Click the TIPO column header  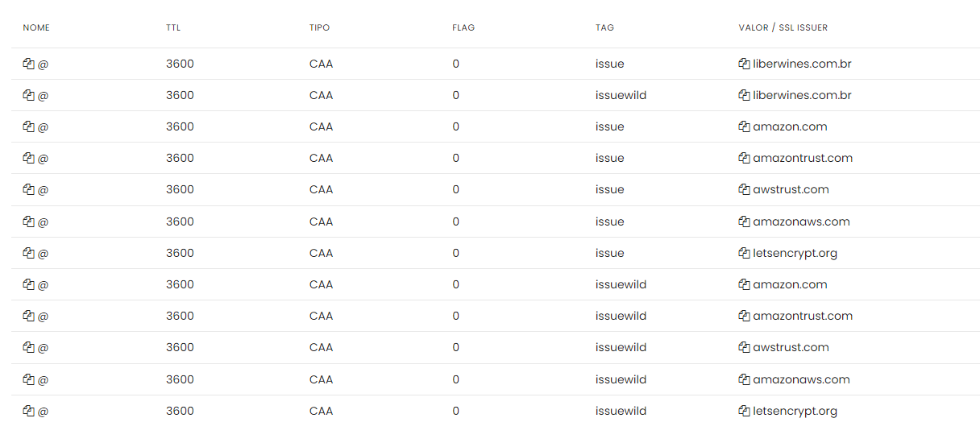point(319,27)
